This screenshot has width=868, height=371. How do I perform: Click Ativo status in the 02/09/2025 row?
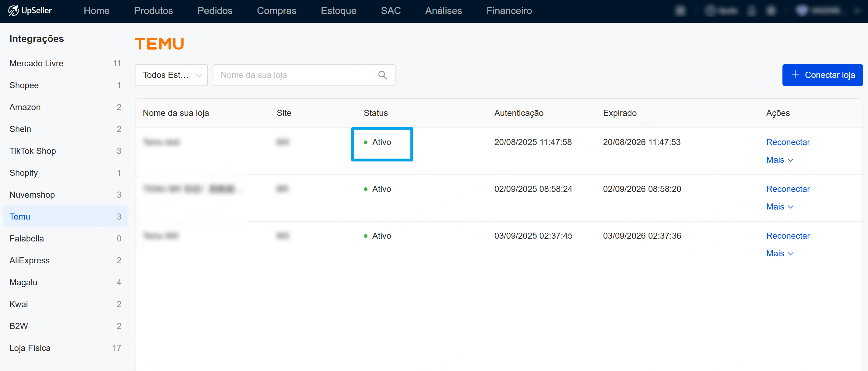[378, 189]
